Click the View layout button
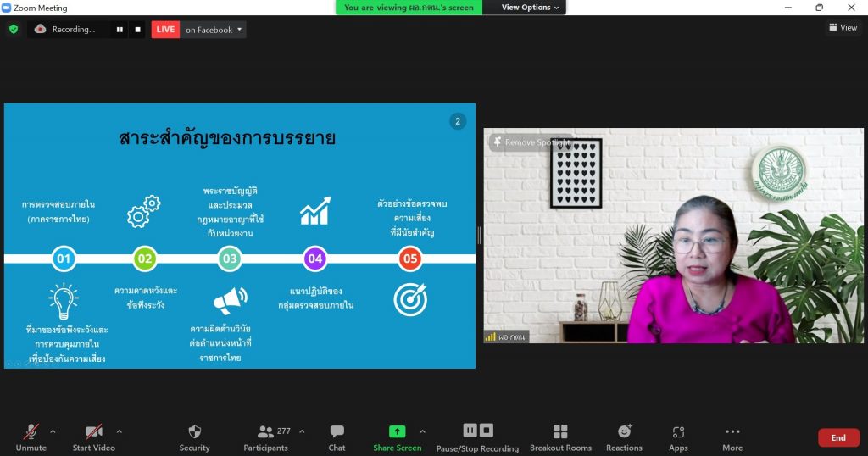The height and width of the screenshot is (456, 868). tap(843, 28)
